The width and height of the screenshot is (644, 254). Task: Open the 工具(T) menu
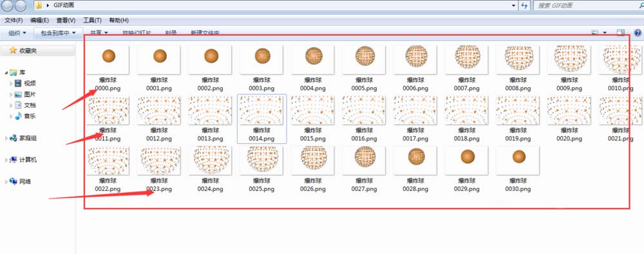pyautogui.click(x=92, y=20)
